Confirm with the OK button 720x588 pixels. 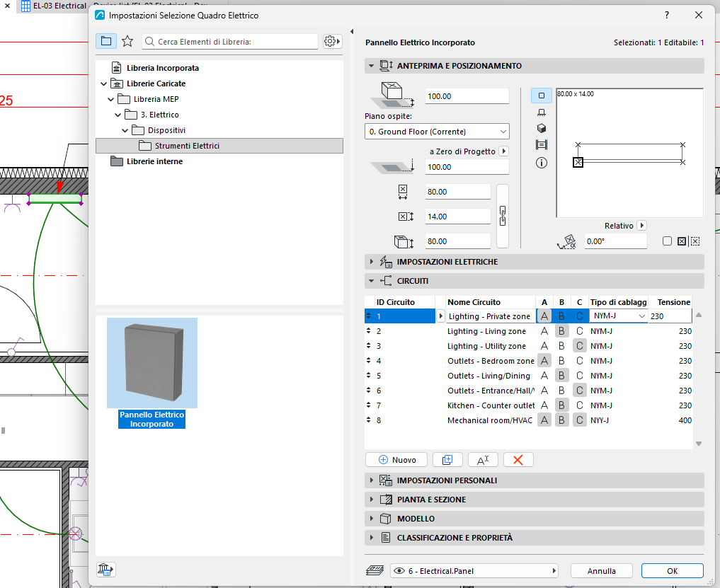(x=673, y=571)
